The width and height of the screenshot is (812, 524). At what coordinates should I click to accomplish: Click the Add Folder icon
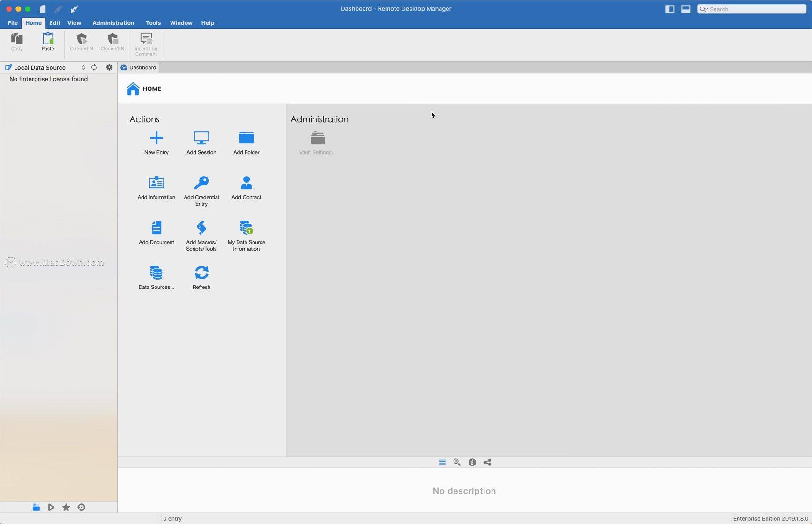tap(246, 138)
